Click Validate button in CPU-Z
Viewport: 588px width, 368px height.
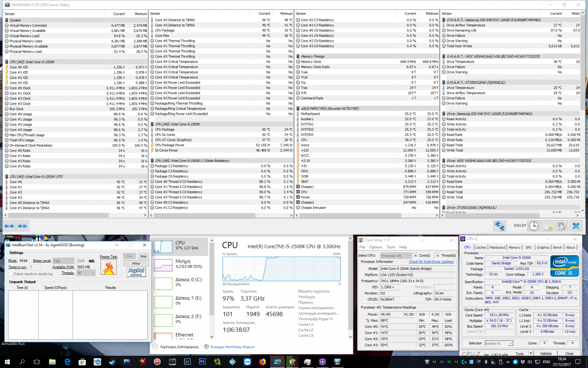pyautogui.click(x=545, y=353)
